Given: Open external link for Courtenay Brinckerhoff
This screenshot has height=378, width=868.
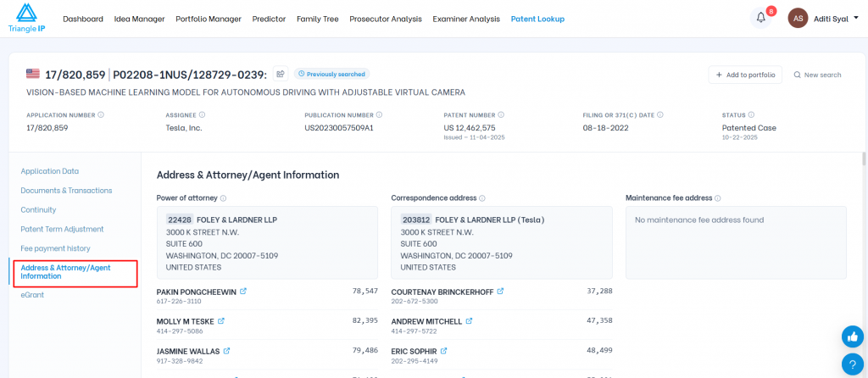Looking at the screenshot, I should [x=500, y=291].
